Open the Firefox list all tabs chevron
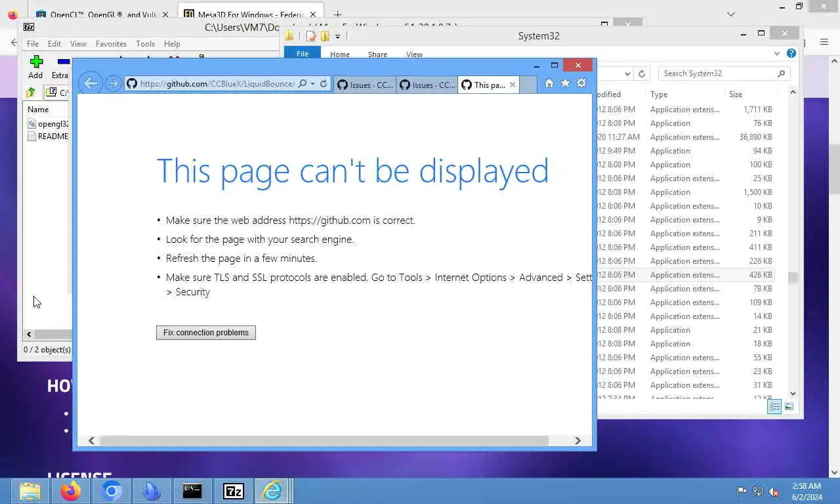The image size is (840, 504). (x=731, y=14)
